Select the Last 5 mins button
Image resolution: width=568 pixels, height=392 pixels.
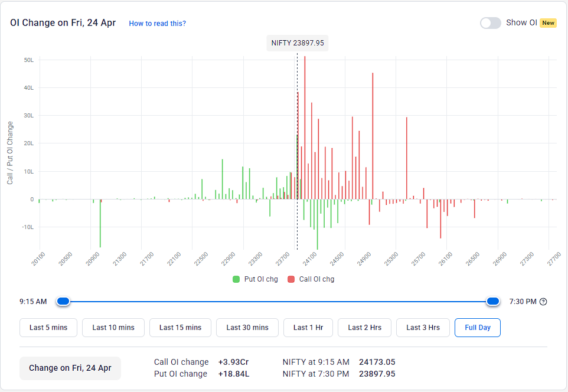coord(48,328)
